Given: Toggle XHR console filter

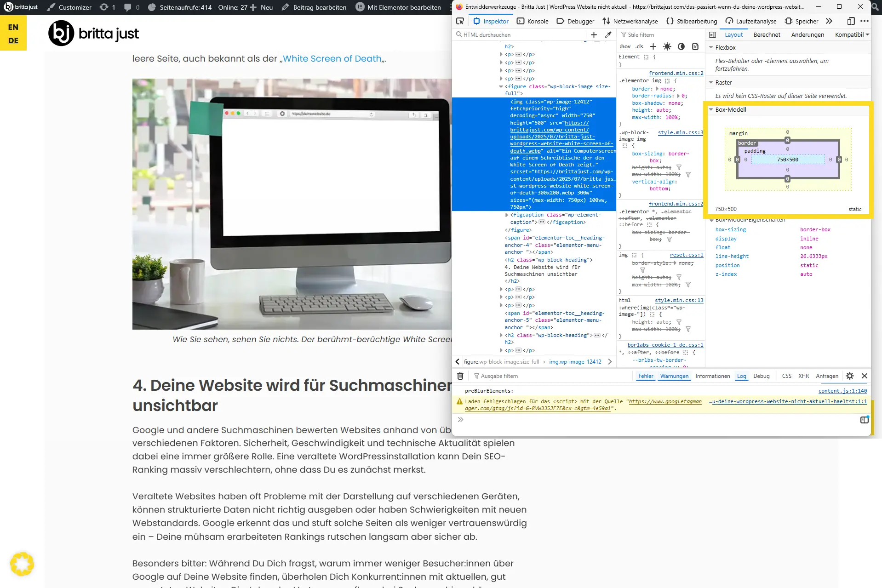Looking at the screenshot, I should [803, 376].
